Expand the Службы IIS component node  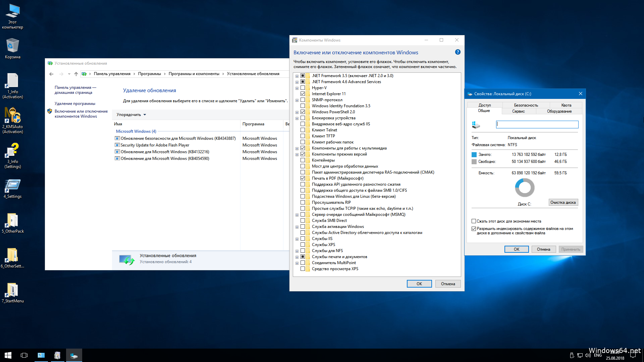pos(297,239)
